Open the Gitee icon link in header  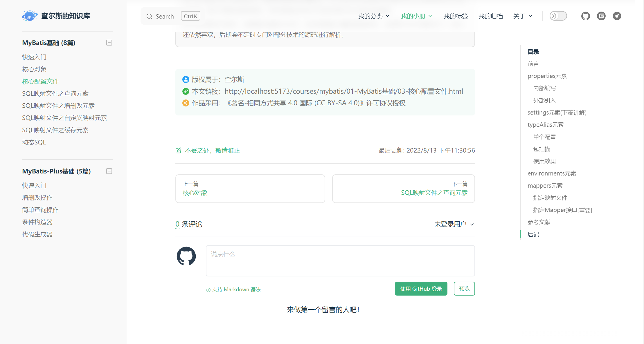tap(601, 16)
